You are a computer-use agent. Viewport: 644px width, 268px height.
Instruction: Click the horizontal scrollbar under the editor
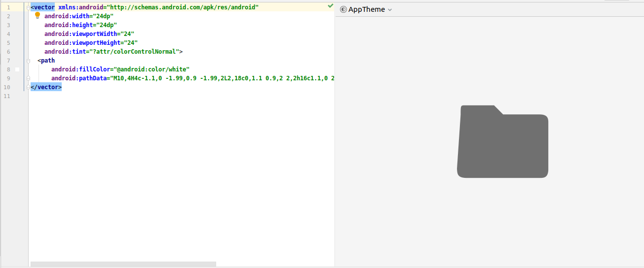click(x=123, y=264)
